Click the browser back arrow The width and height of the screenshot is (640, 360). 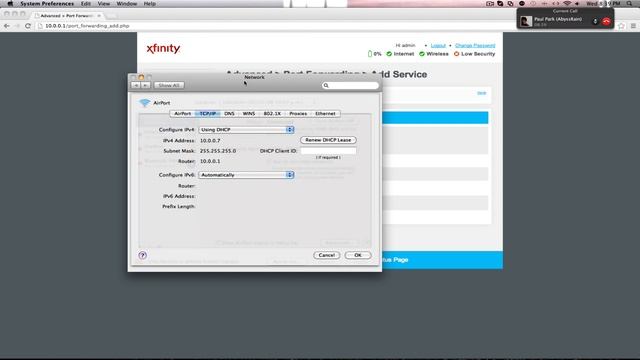click(x=7, y=26)
